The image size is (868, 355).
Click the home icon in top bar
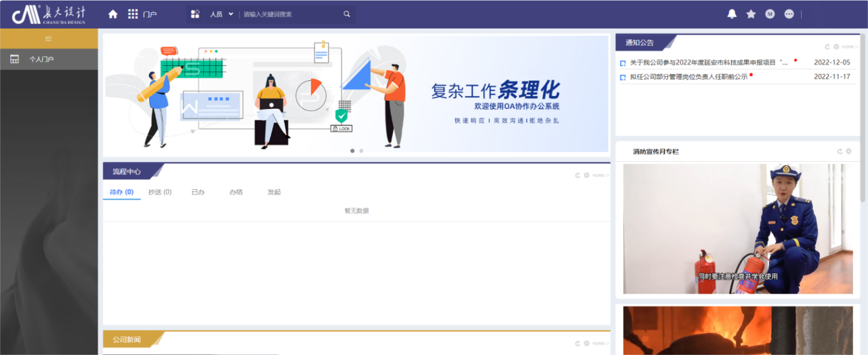(112, 14)
